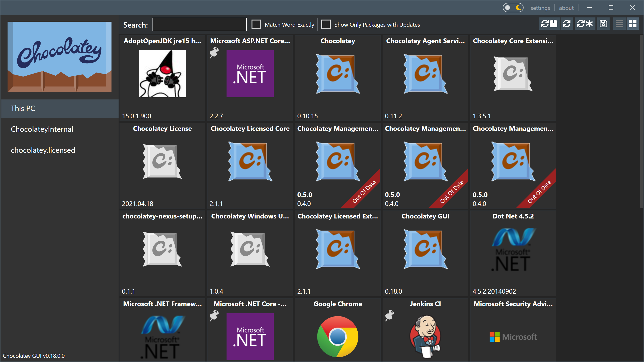Screen dimensions: 644x362
Task: Switch to list view layout
Action: 619,24
